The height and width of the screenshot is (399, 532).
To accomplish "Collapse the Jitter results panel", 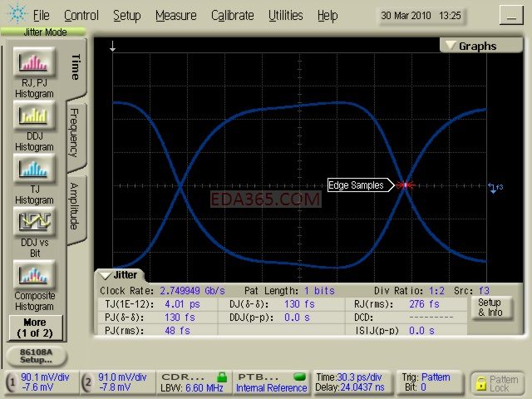I will click(120, 274).
